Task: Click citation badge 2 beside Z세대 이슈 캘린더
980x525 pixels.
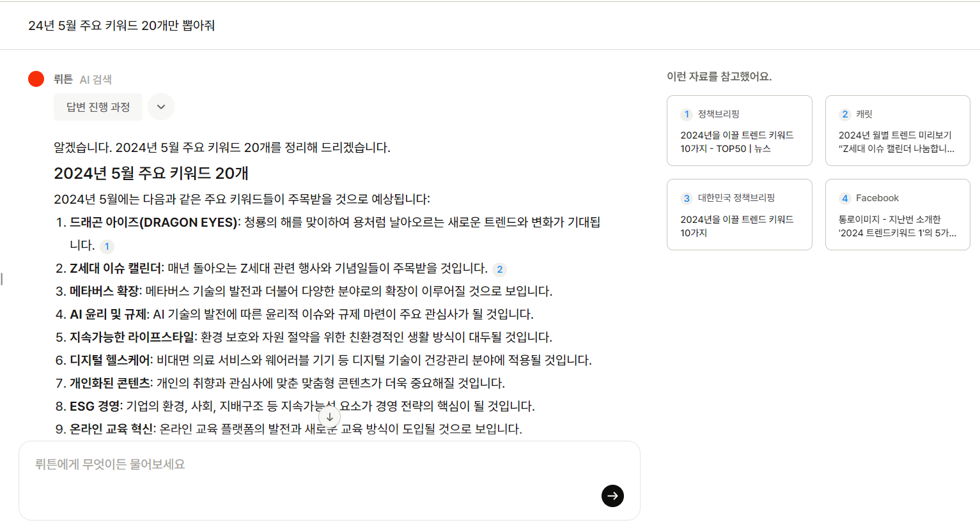Action: (x=499, y=270)
